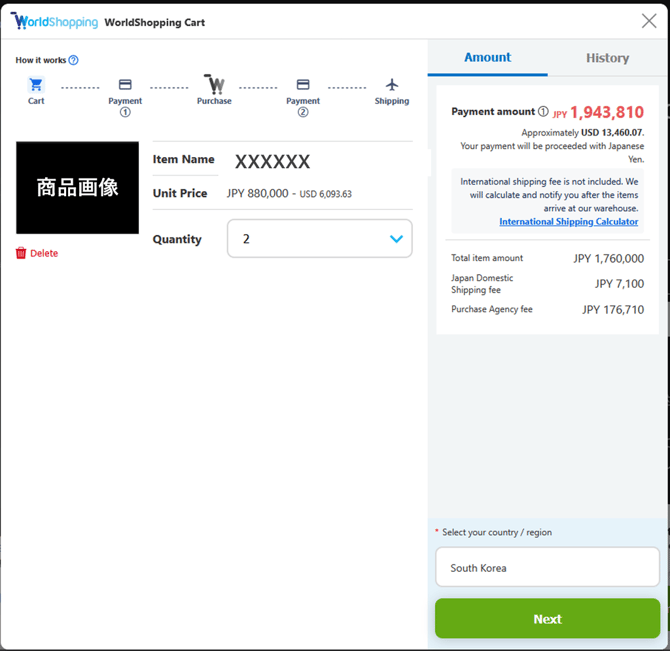Click the WorldShopping logo
670x651 pixels.
(54, 22)
